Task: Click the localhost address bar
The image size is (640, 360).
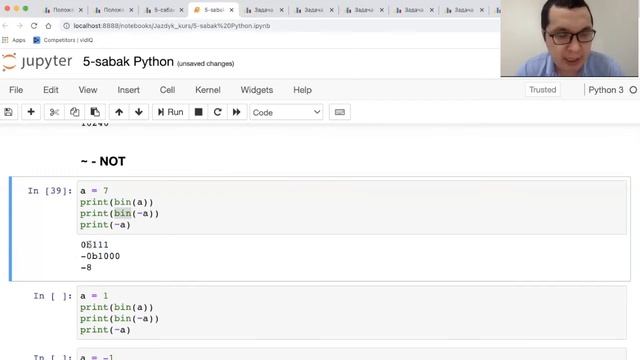Action: coord(280,26)
